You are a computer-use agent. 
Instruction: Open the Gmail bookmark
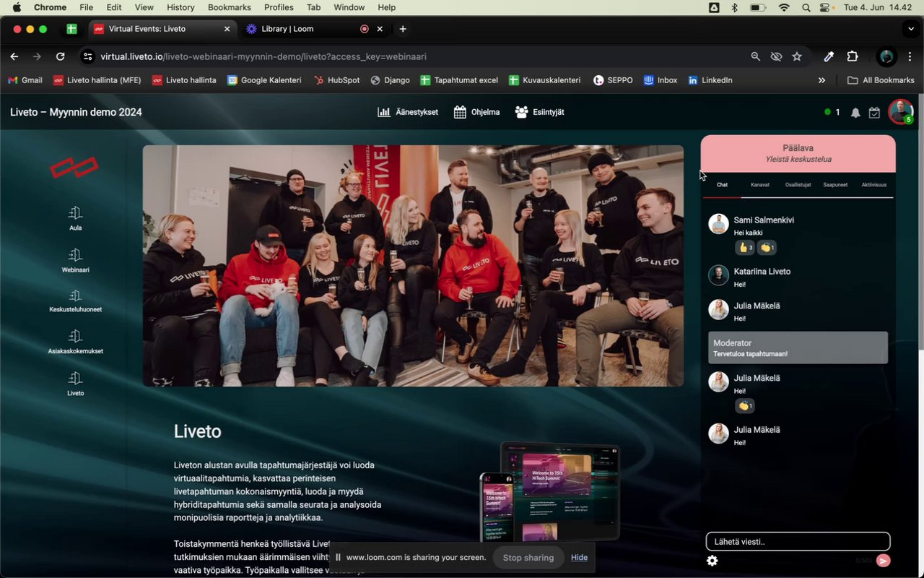tap(25, 80)
